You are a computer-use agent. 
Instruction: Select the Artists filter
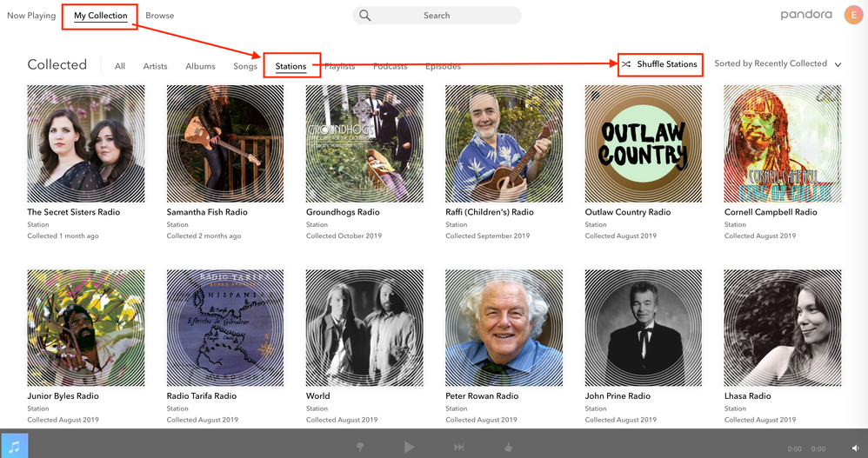click(x=156, y=66)
